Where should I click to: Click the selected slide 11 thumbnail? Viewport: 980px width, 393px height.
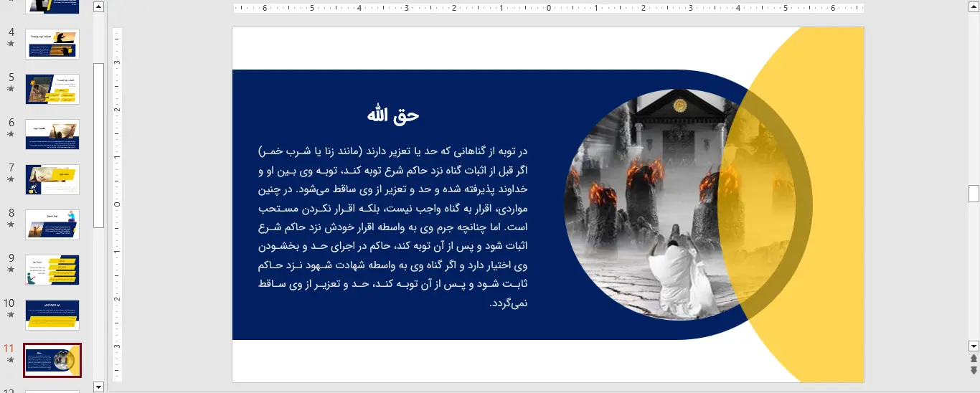tap(52, 360)
